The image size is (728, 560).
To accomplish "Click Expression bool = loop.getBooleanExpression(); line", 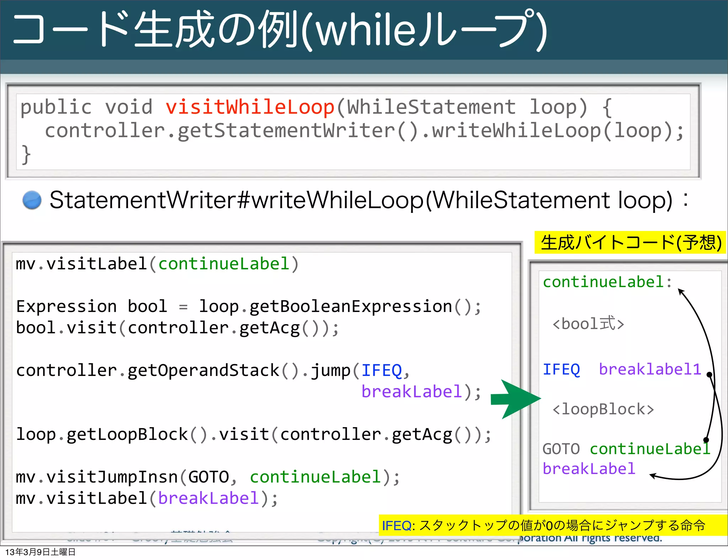I will click(248, 307).
